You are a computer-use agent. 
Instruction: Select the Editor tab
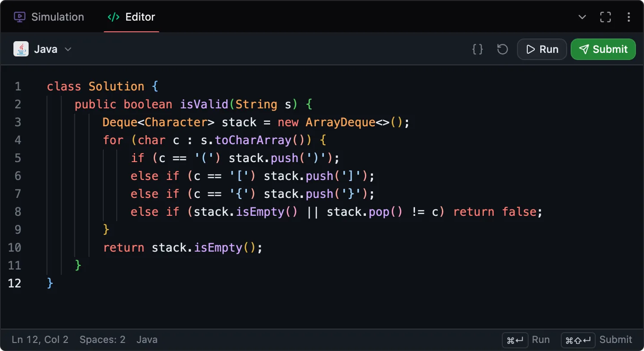[x=131, y=17]
